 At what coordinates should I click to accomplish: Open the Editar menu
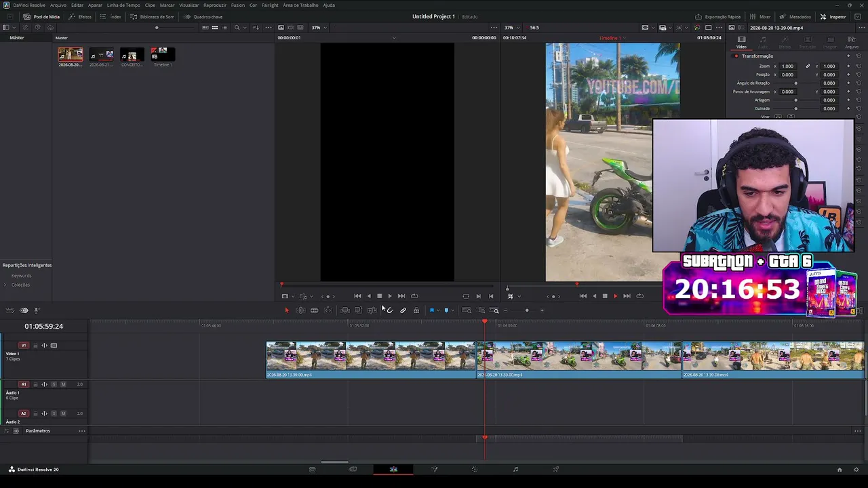(77, 5)
